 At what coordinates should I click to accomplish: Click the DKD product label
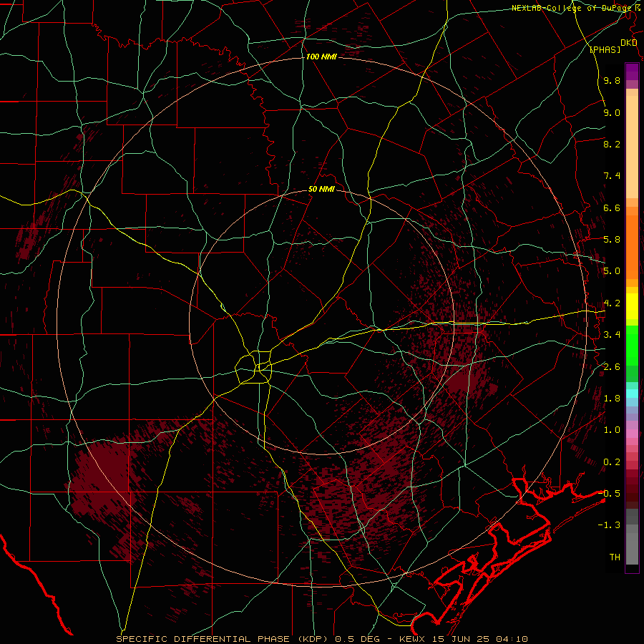[x=629, y=43]
